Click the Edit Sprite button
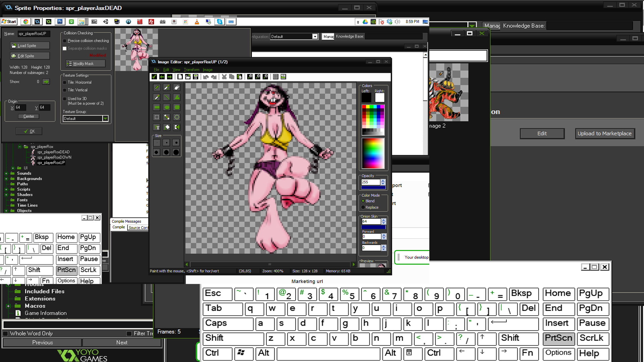644x362 pixels. (x=25, y=56)
